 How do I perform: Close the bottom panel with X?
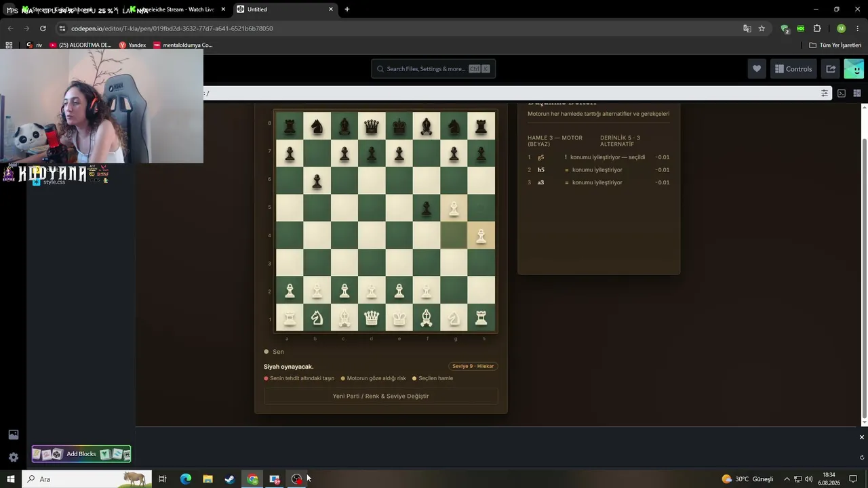pyautogui.click(x=862, y=437)
